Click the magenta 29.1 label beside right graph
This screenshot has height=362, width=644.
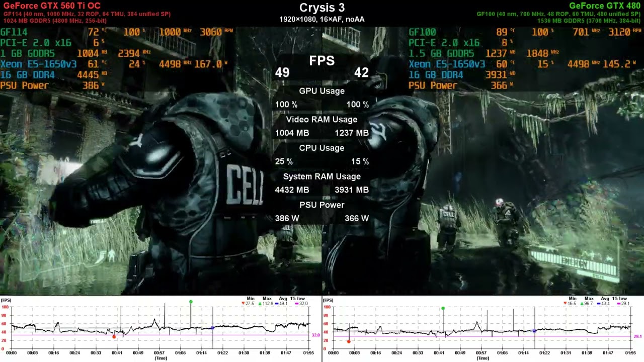click(x=637, y=336)
